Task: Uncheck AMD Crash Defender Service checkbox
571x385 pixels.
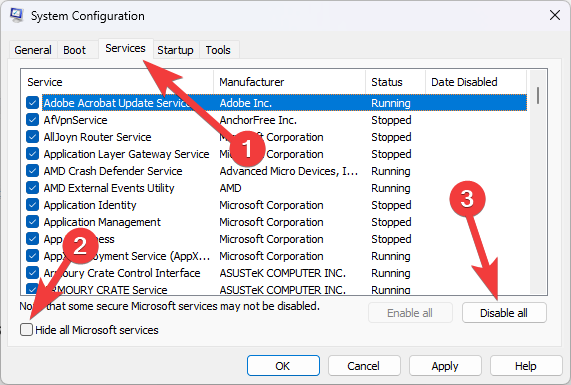Action: [32, 171]
